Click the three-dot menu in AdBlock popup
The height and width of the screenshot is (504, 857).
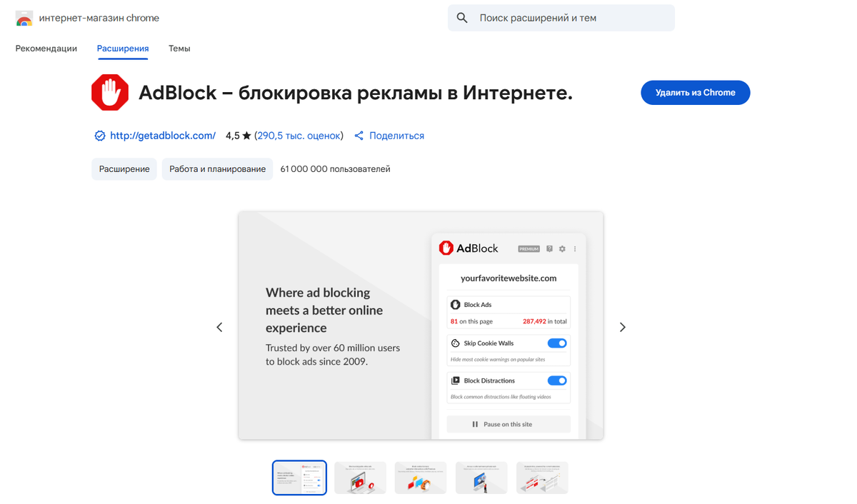coord(575,249)
